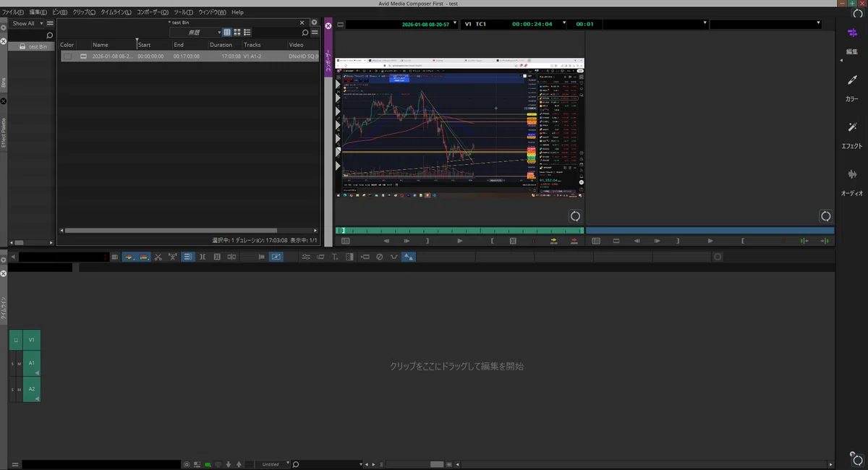Image resolution: width=868 pixels, height=470 pixels.
Task: Open the 無題 bin view dropdown
Action: tap(196, 33)
